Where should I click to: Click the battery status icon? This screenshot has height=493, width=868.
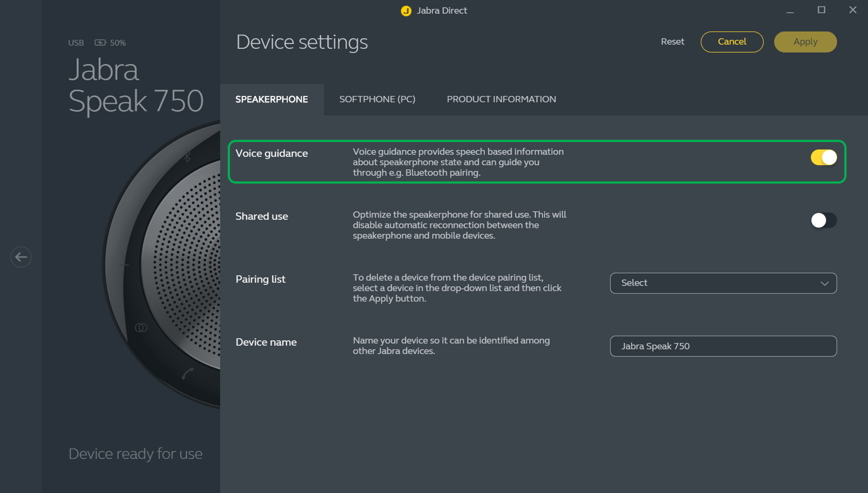click(x=100, y=43)
